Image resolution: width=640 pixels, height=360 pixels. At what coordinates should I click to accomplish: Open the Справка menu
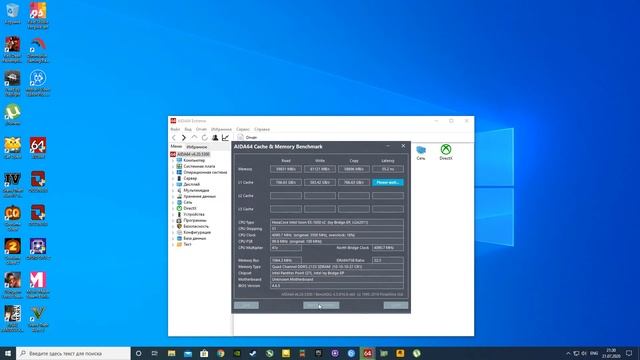click(x=262, y=129)
